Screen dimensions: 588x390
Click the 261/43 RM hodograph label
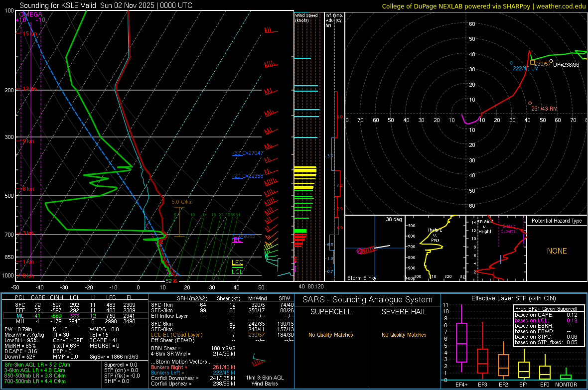[x=545, y=109]
